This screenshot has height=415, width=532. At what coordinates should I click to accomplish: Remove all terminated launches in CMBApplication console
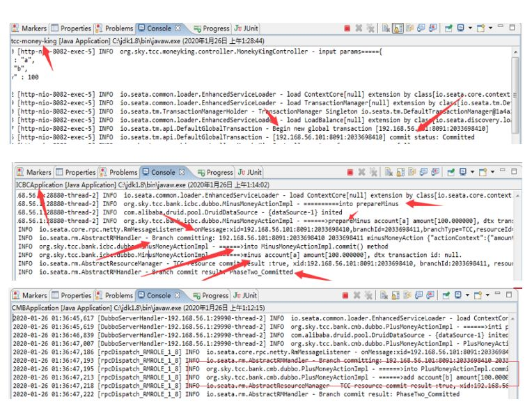point(368,295)
